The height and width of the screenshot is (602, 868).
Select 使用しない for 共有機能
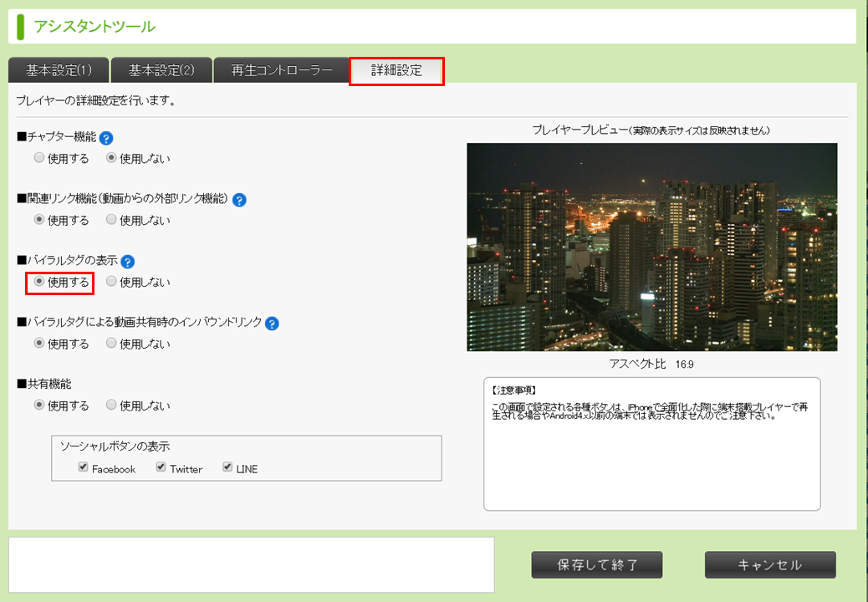coord(111,406)
